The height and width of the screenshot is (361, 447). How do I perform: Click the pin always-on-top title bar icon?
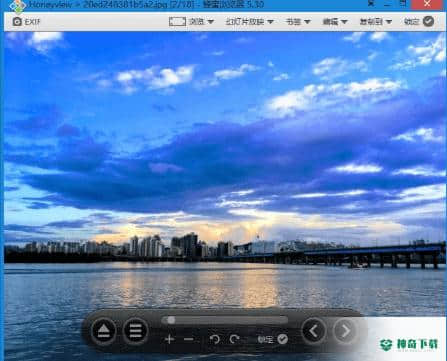click(x=371, y=4)
